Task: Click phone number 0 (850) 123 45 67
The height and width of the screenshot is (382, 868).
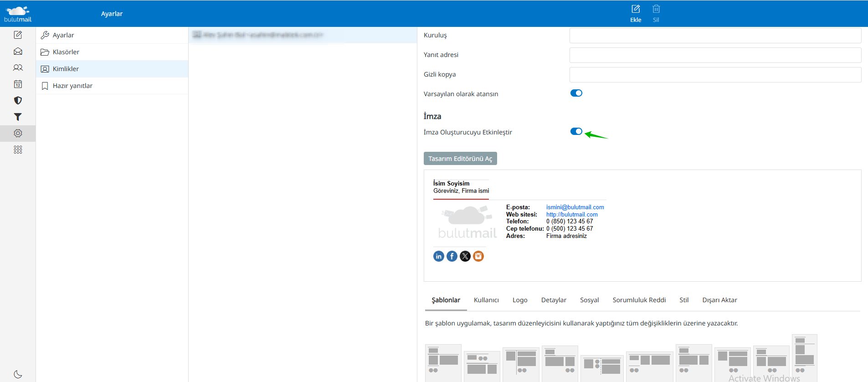Action: click(x=570, y=222)
